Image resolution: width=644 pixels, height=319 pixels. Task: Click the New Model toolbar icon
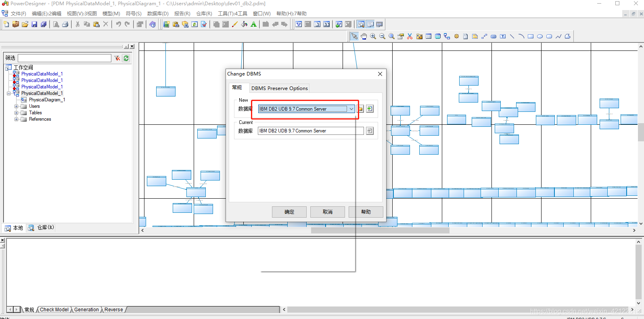pyautogui.click(x=6, y=24)
